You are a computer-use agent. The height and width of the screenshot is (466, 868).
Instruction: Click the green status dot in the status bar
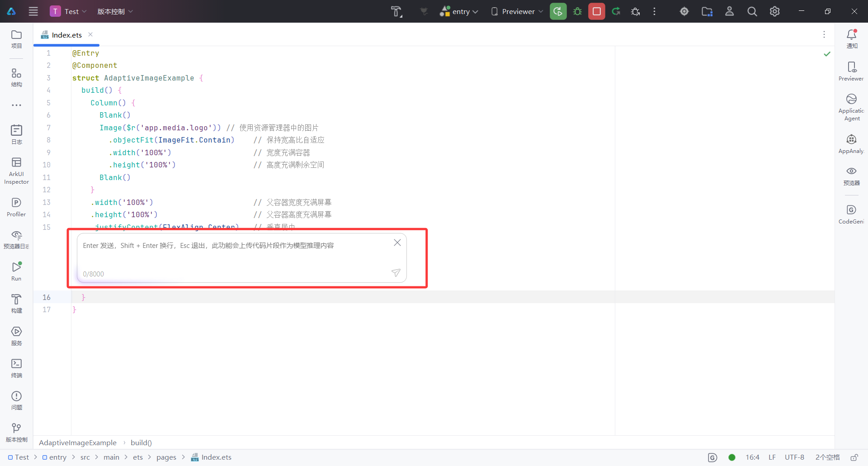732,457
